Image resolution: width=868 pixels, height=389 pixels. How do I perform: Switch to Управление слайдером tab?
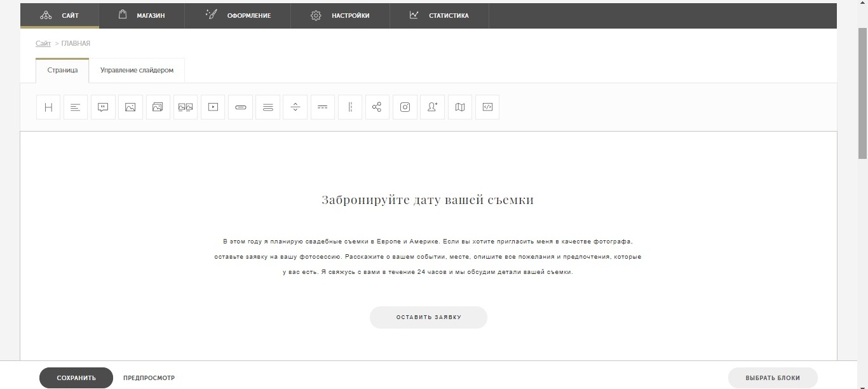(x=137, y=71)
